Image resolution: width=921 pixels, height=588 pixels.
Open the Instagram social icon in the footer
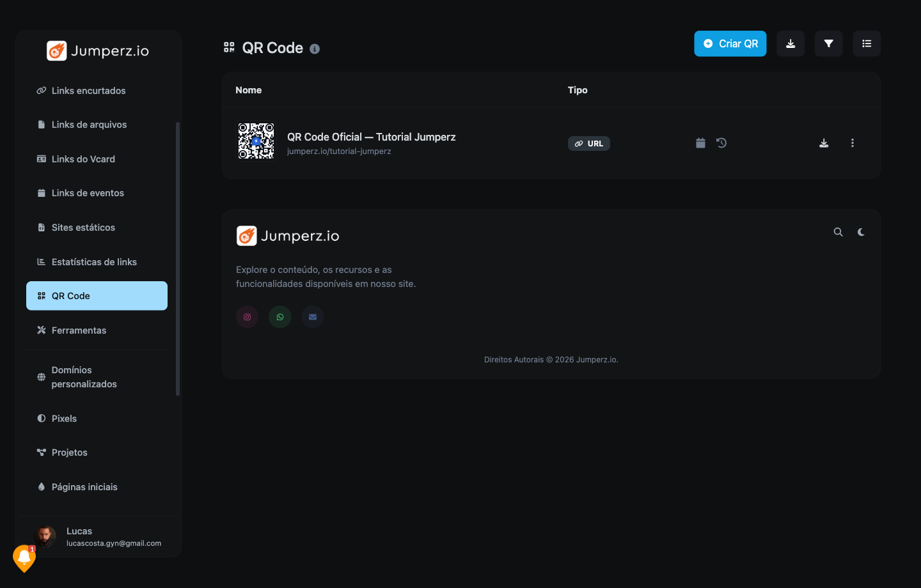tap(248, 317)
